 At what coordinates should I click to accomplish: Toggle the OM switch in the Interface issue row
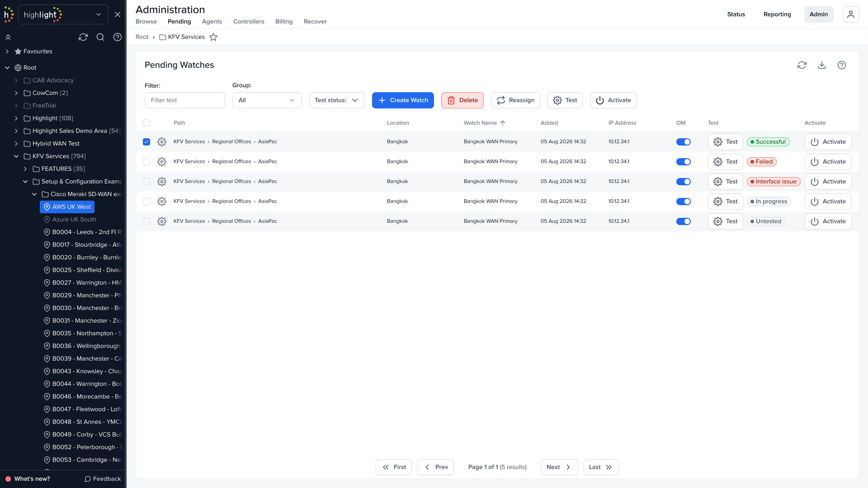point(684,182)
